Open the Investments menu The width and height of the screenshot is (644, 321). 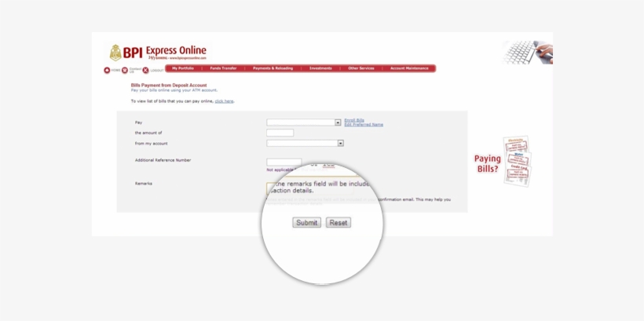pyautogui.click(x=320, y=68)
